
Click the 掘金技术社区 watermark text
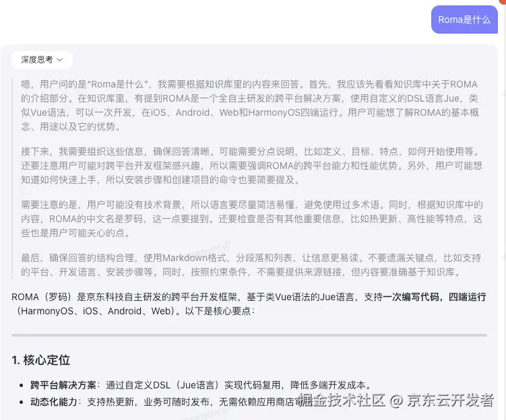click(341, 400)
